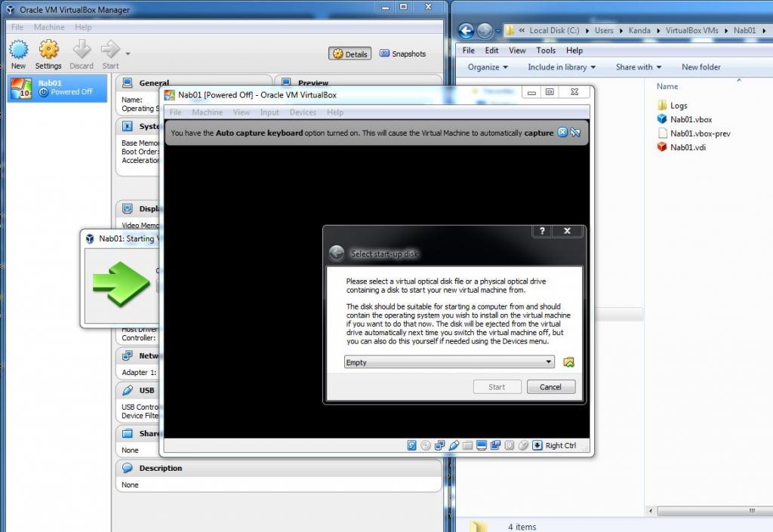The width and height of the screenshot is (773, 532).
Task: Click the mouse integration status icon
Action: pyautogui.click(x=523, y=445)
